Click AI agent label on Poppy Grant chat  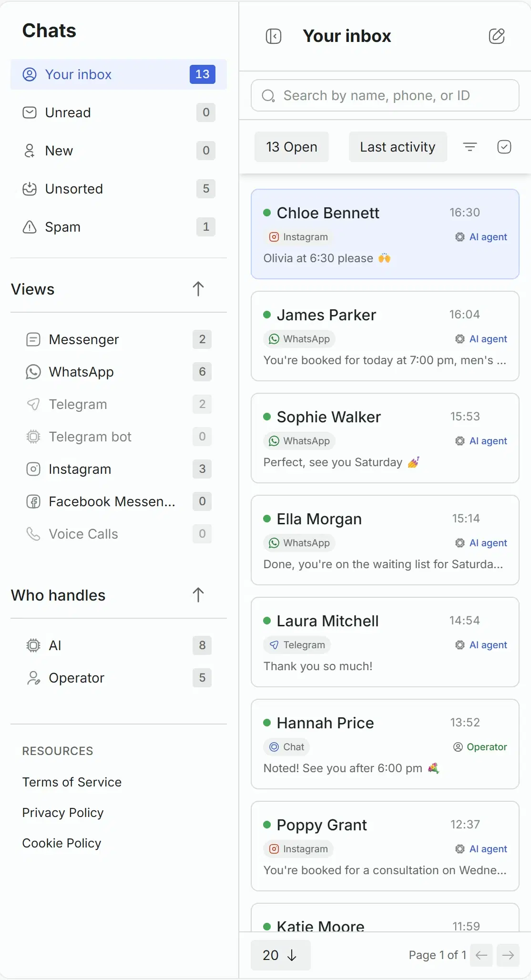tap(481, 849)
